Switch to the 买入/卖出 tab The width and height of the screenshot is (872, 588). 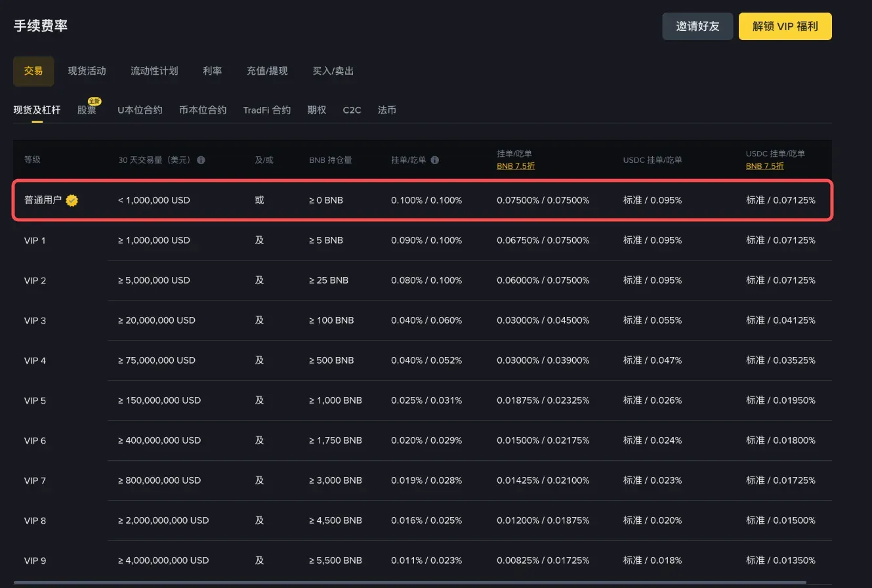(x=333, y=71)
